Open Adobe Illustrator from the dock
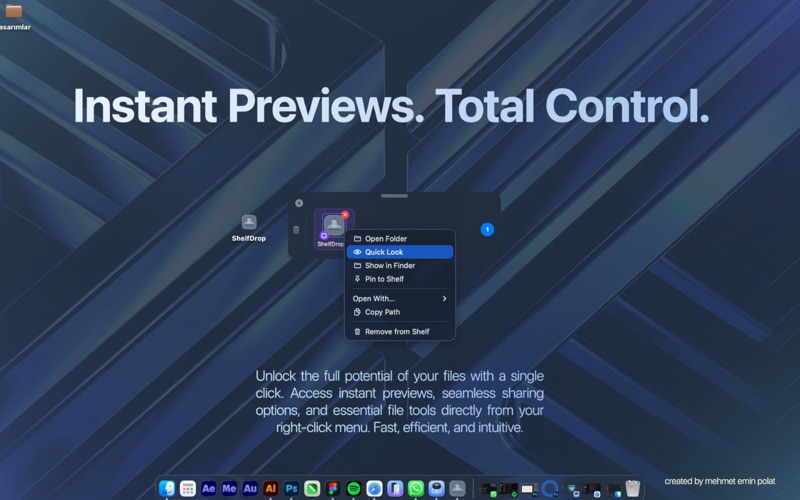 point(270,488)
